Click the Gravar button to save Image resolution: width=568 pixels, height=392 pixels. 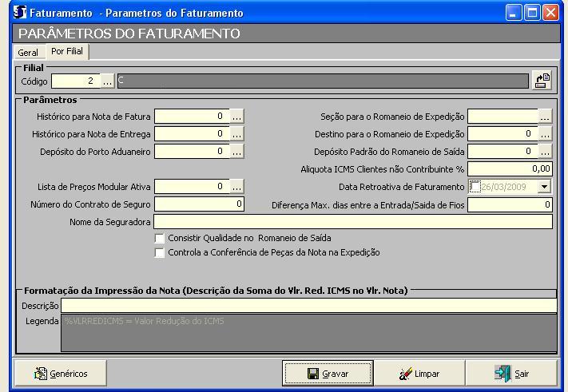[328, 373]
